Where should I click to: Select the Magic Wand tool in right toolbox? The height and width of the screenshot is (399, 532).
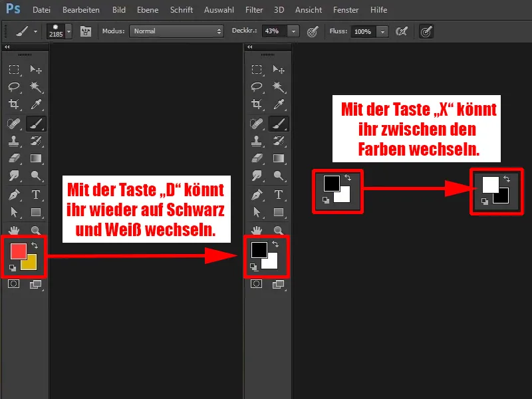point(279,87)
